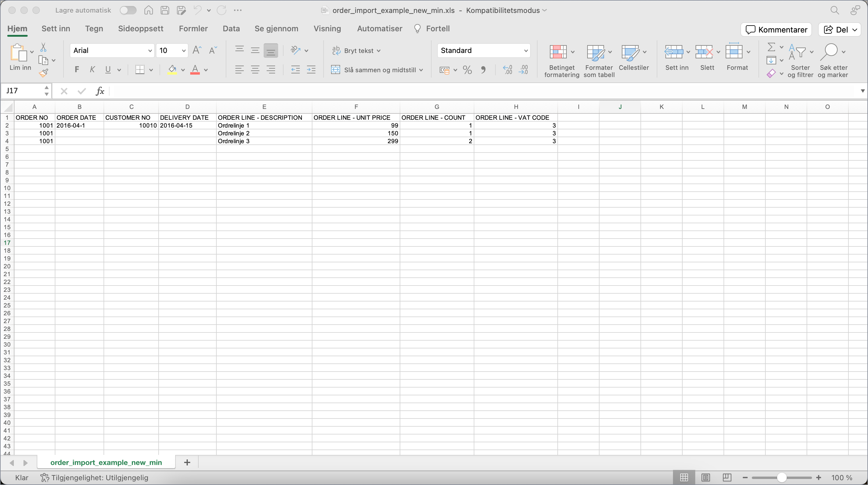The image size is (868, 485).
Task: Open the Arial font name dropdown
Action: click(x=150, y=51)
